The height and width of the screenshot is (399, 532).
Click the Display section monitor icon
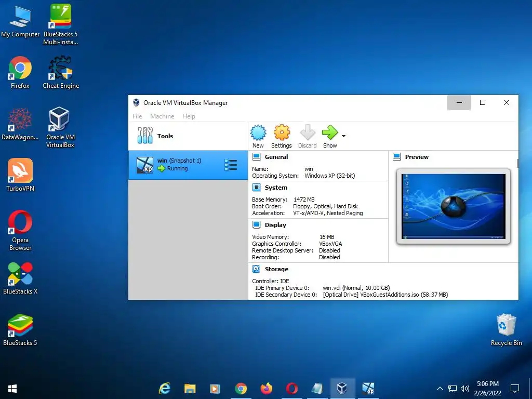257,224
